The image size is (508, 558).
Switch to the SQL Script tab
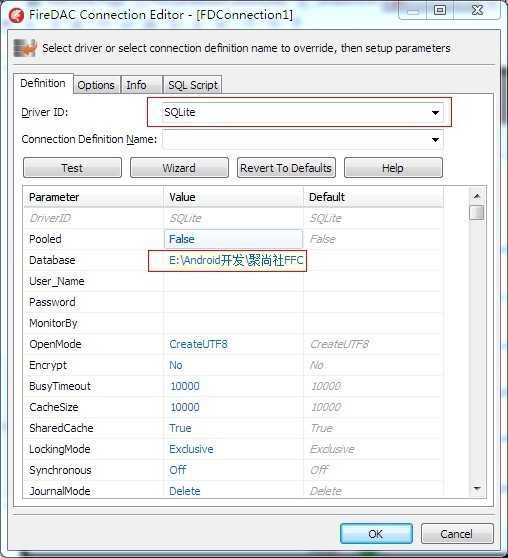pyautogui.click(x=193, y=85)
